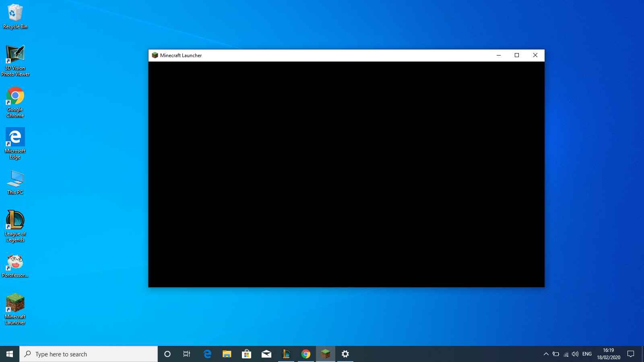Select the Minecraft Launcher desktop shortcut

click(x=15, y=309)
